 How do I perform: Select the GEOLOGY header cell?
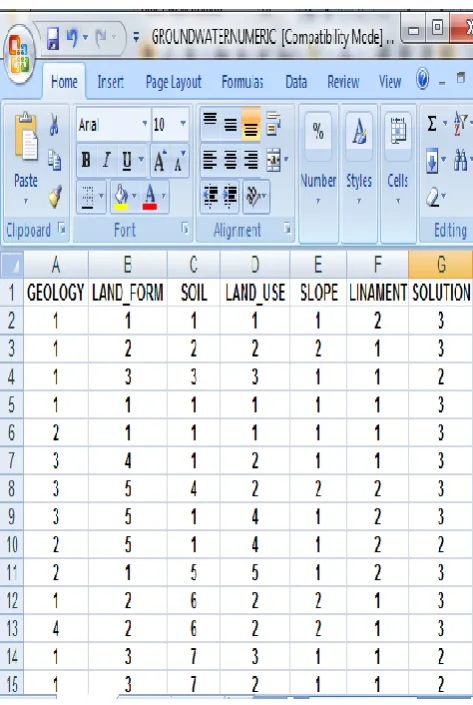(56, 293)
